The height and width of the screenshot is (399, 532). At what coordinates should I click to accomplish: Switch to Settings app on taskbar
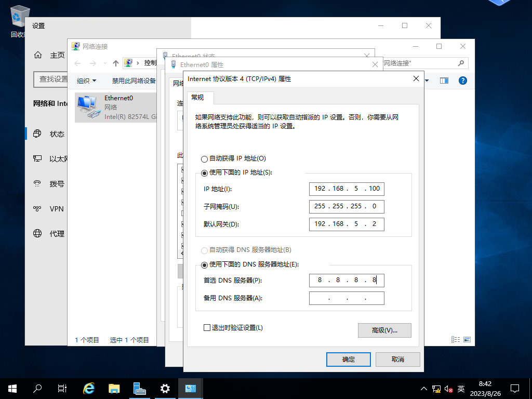[165, 388]
